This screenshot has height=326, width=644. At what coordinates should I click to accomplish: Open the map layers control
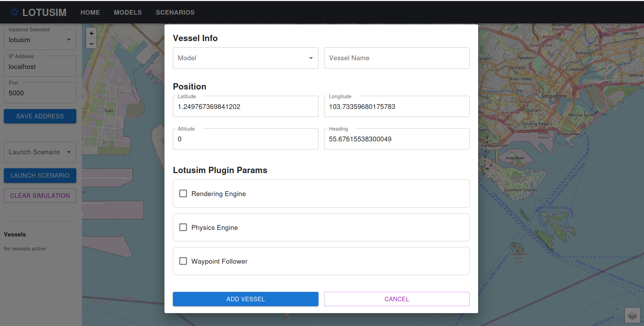tap(632, 315)
